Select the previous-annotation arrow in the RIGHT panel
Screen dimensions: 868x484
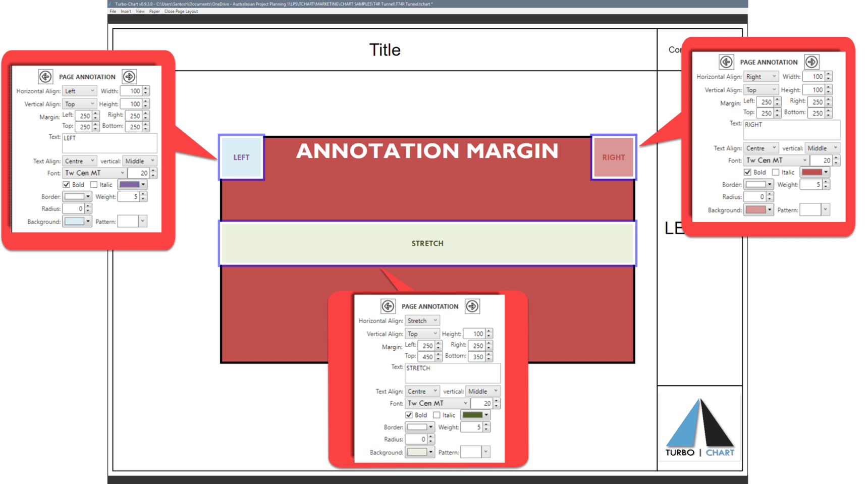coord(726,62)
